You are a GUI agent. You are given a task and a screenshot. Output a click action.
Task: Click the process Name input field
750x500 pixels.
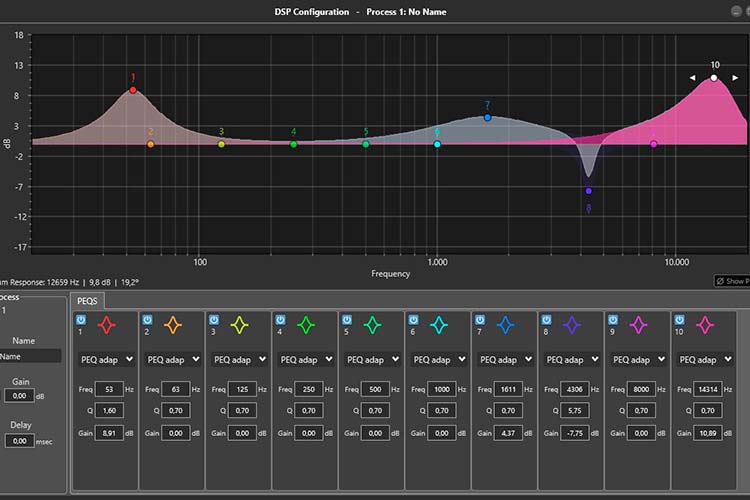pyautogui.click(x=30, y=356)
